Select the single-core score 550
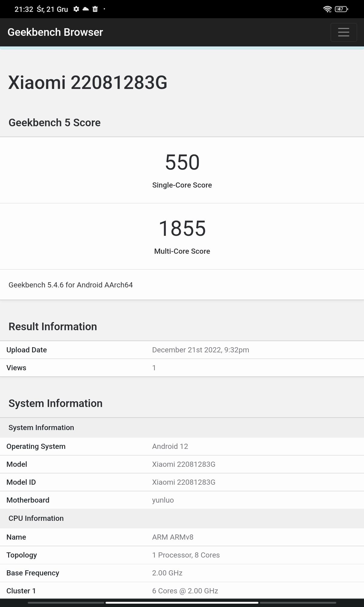 click(x=182, y=162)
